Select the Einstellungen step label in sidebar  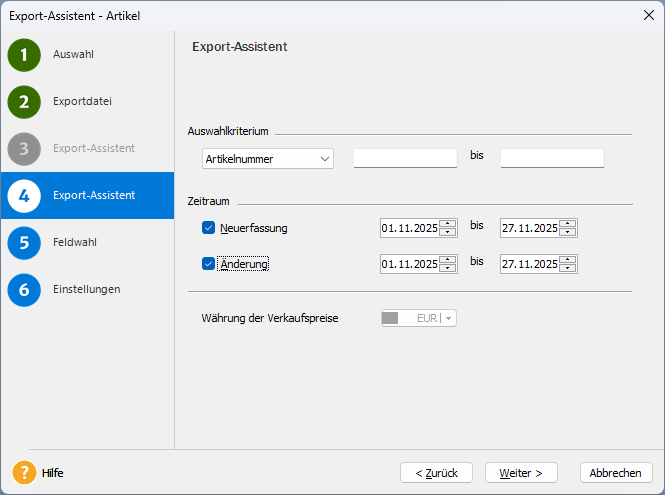pos(86,289)
